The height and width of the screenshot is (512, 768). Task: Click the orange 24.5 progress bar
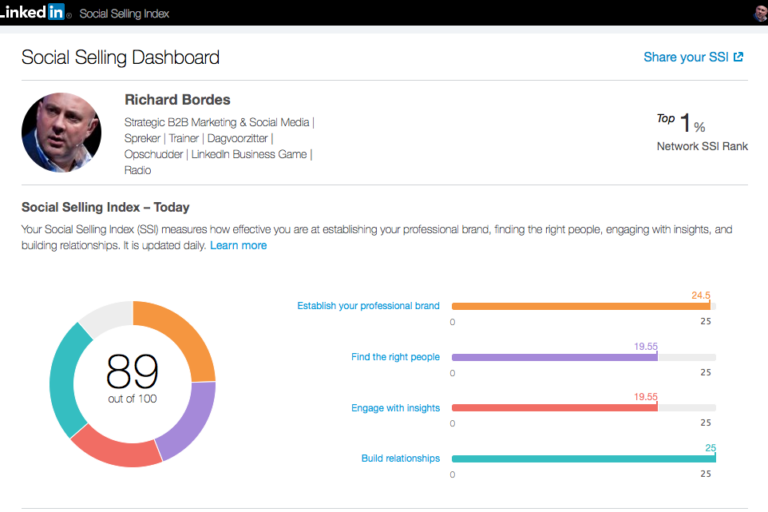(x=580, y=306)
